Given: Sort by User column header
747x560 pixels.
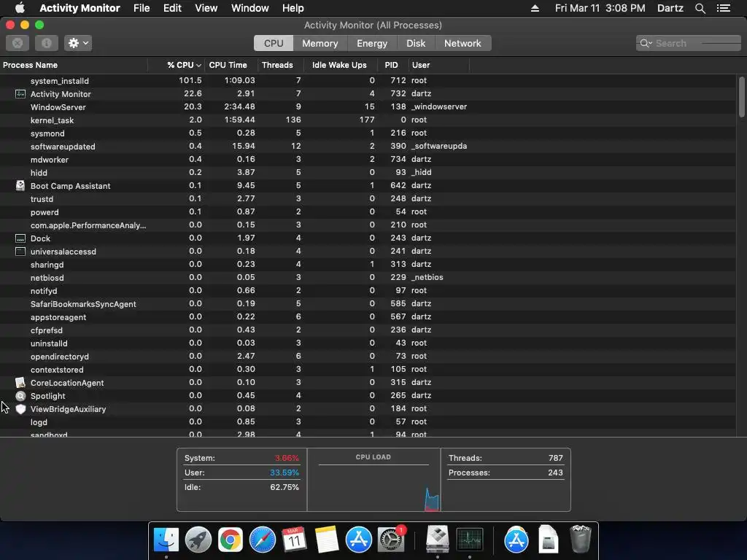Looking at the screenshot, I should pyautogui.click(x=421, y=65).
